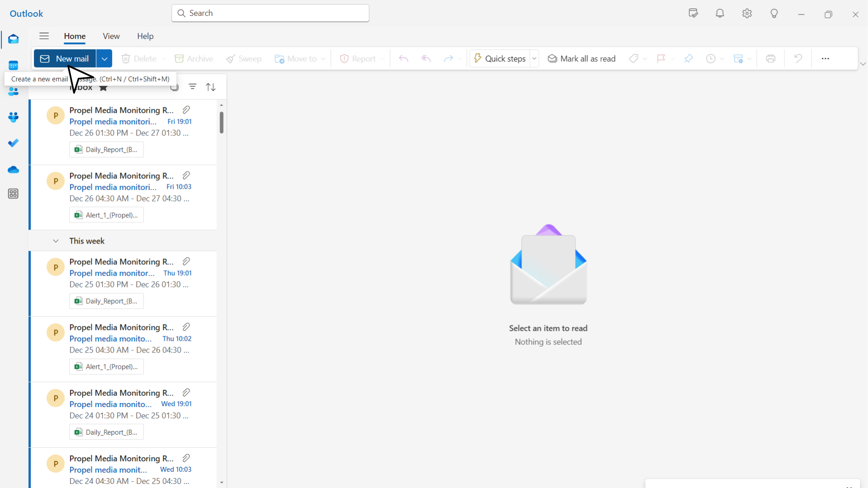
Task: Click the Forward arrow icon in ribbon
Action: coord(448,59)
